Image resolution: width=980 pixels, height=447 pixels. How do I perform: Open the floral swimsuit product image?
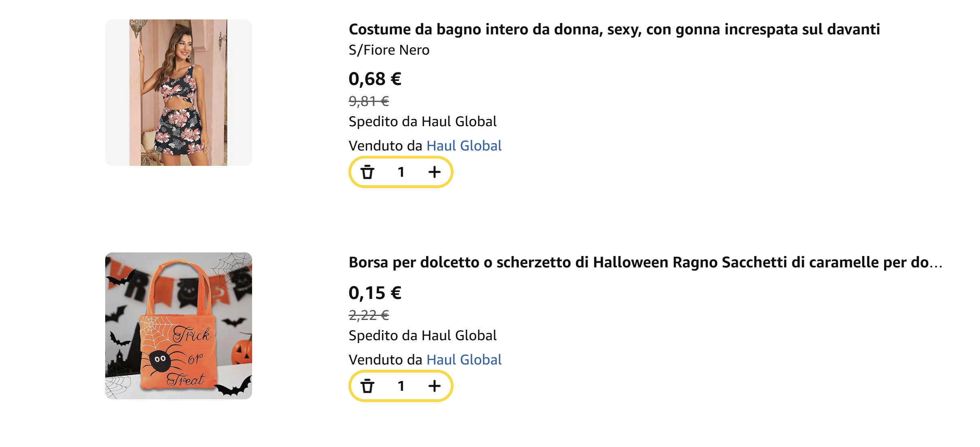click(x=178, y=93)
